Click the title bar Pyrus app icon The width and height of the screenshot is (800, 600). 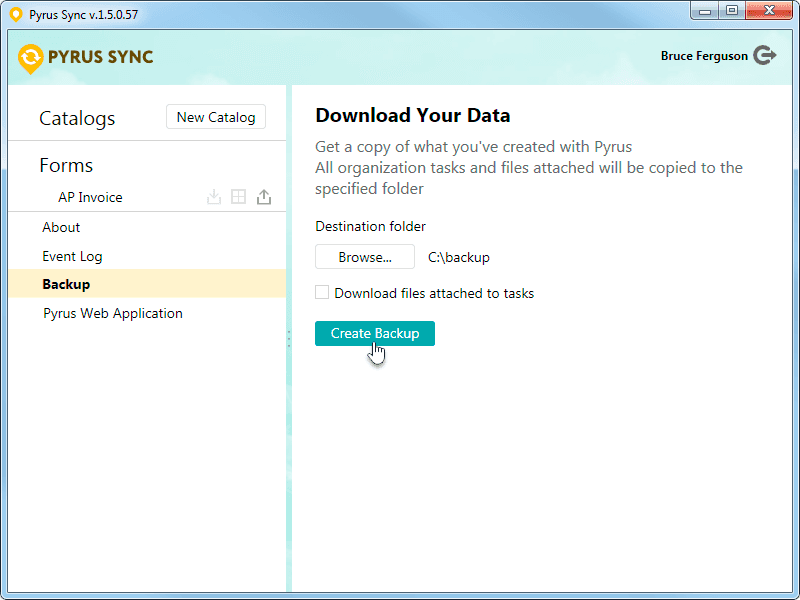pos(16,14)
